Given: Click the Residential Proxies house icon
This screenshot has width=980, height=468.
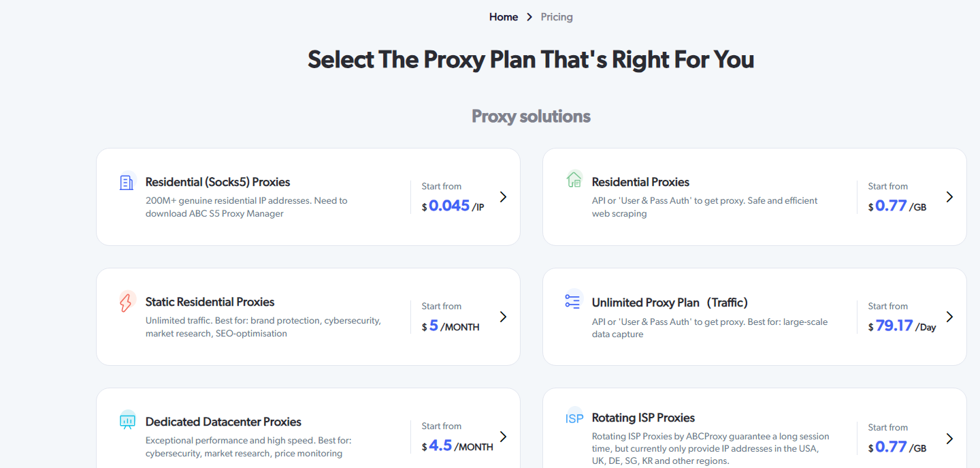Looking at the screenshot, I should [x=574, y=179].
